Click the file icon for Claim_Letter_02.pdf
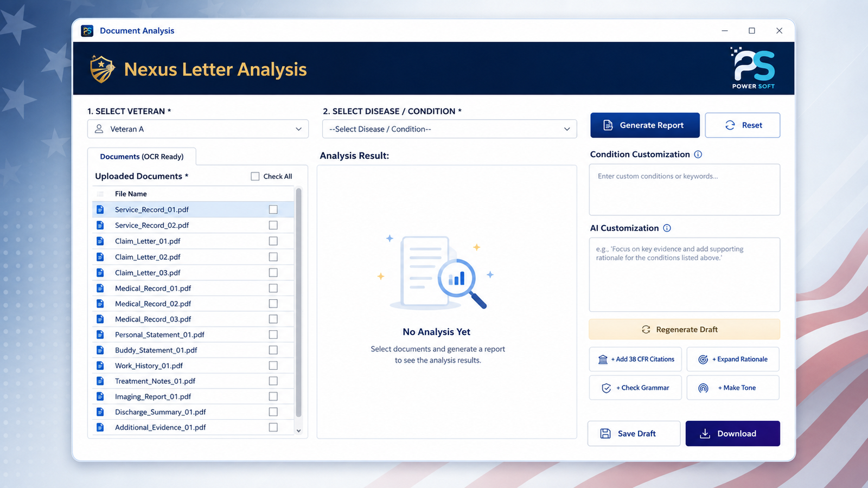Screen dimensions: 868x488 100,256
